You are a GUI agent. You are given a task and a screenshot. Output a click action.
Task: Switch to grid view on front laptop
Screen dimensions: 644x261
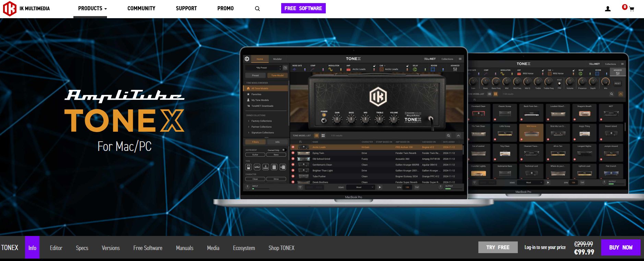pos(323,136)
